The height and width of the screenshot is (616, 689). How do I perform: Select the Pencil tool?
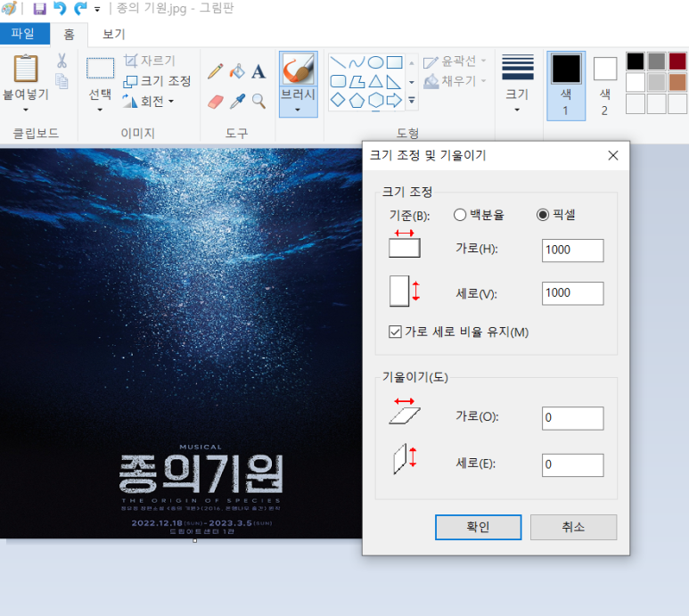pos(216,71)
